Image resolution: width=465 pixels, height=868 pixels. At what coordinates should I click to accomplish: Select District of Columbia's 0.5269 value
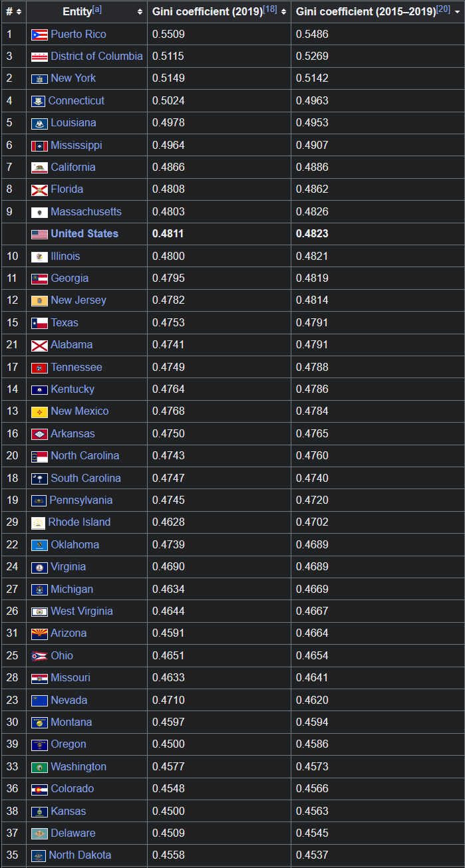(312, 56)
